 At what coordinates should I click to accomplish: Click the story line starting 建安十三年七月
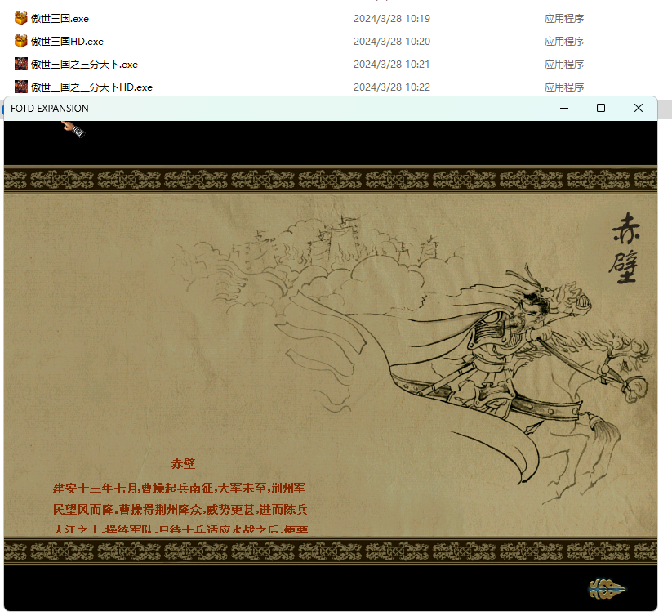[x=179, y=488]
